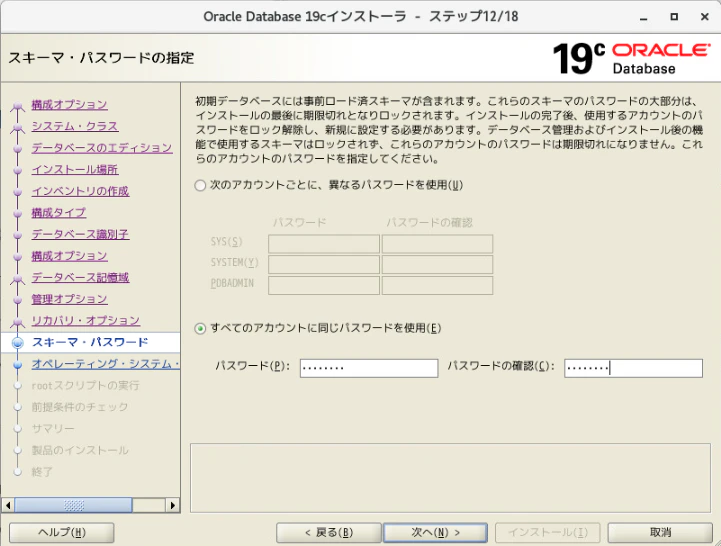Jump to リカバリ・オプション step
This screenshot has height=546, width=721.
(x=86, y=321)
